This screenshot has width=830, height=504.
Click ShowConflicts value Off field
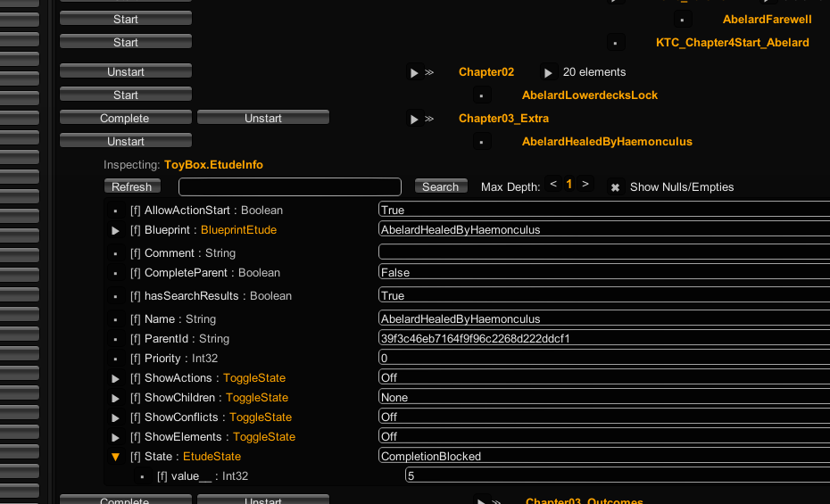pyautogui.click(x=604, y=417)
